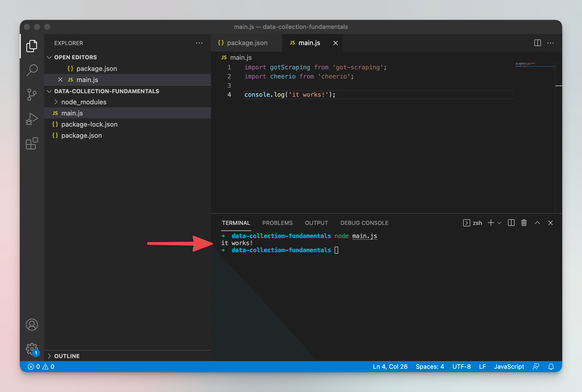Split the editor with the split icon

click(537, 43)
